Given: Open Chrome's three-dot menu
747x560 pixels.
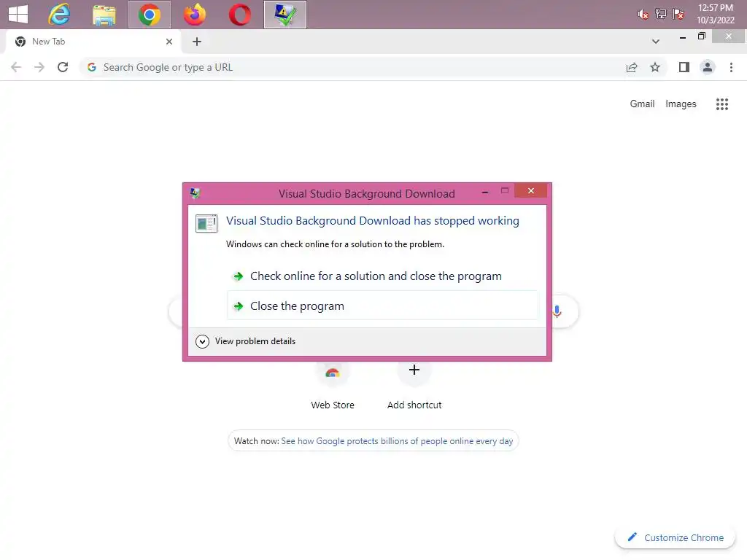Looking at the screenshot, I should (731, 67).
